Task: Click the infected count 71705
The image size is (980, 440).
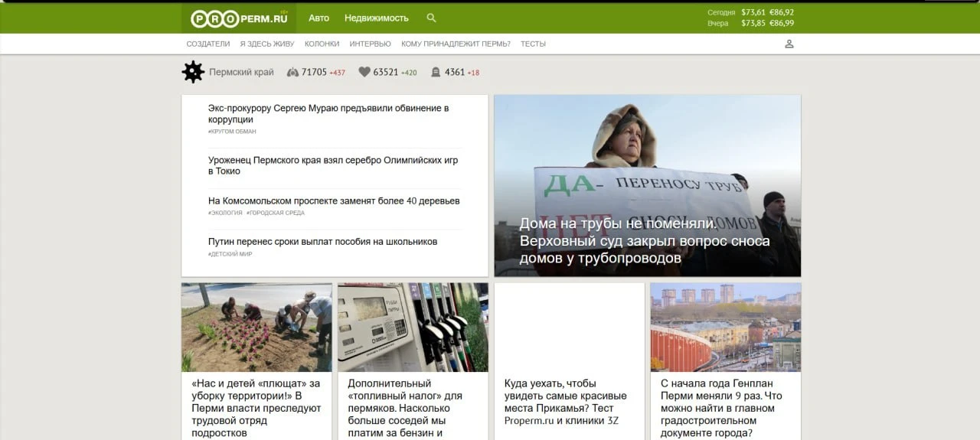Action: coord(314,72)
